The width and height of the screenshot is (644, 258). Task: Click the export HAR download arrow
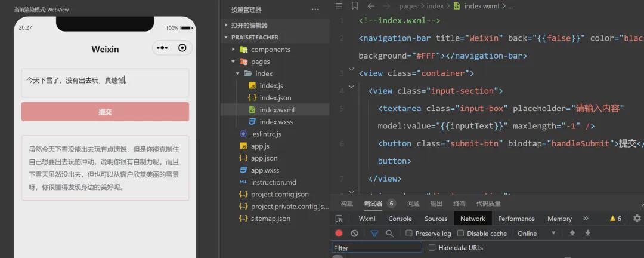[x=588, y=234]
